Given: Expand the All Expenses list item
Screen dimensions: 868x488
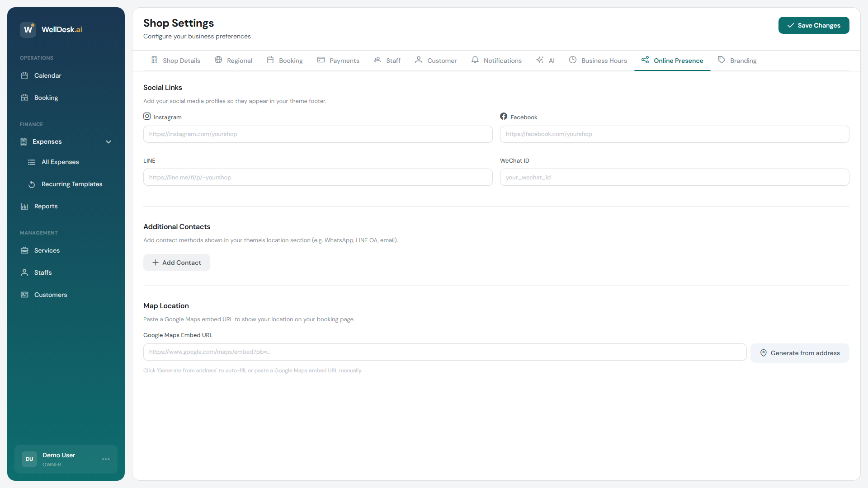Looking at the screenshot, I should click(x=60, y=162).
